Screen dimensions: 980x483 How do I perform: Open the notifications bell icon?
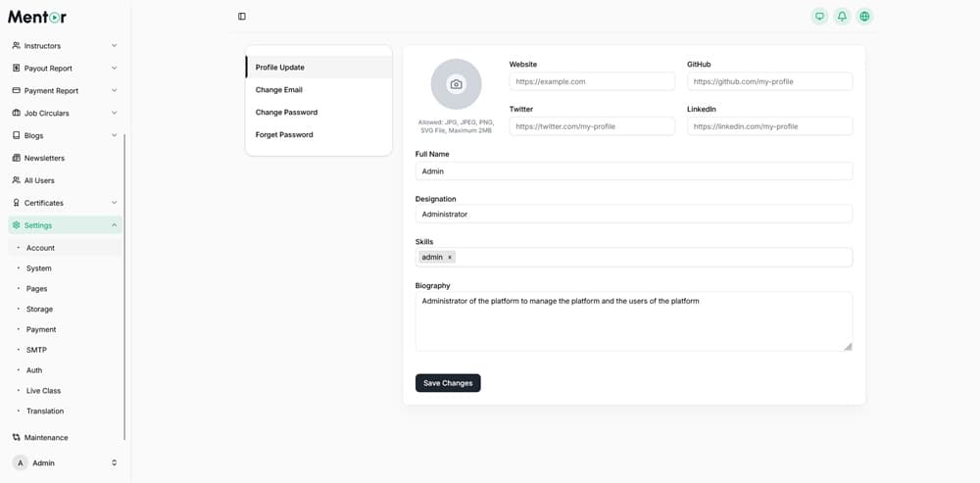point(842,17)
